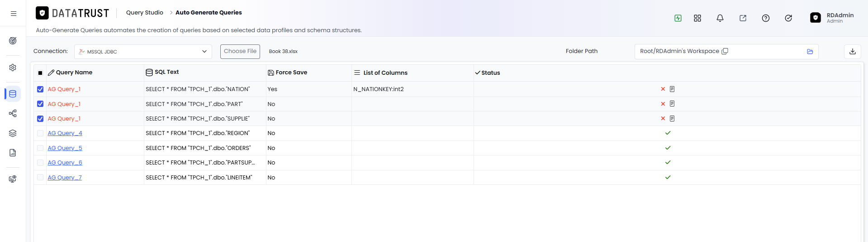Open the AG Query_5 link
Screen dimensions: 868x242
click(65, 148)
